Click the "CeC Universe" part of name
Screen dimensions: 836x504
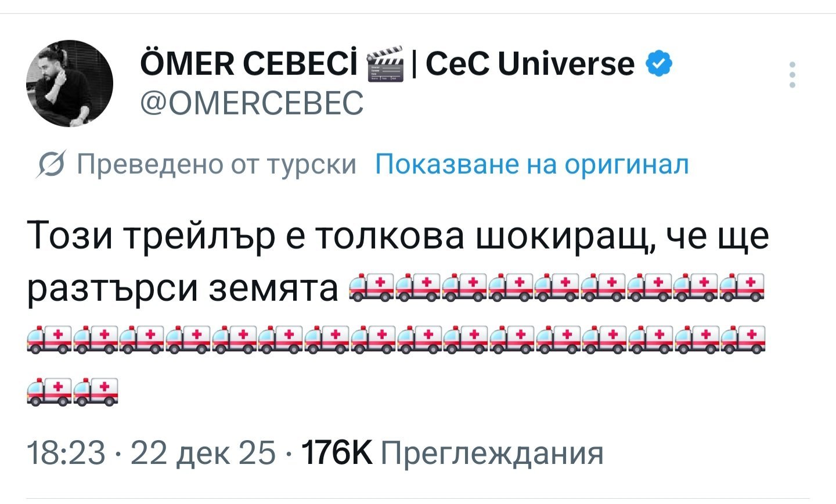coord(530,63)
